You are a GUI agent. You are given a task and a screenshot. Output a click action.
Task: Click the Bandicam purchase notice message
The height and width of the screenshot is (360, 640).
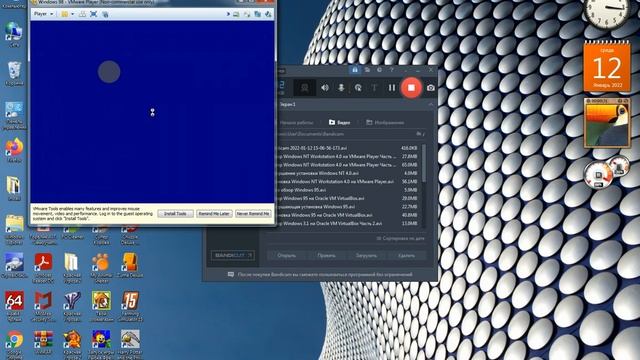[320, 275]
